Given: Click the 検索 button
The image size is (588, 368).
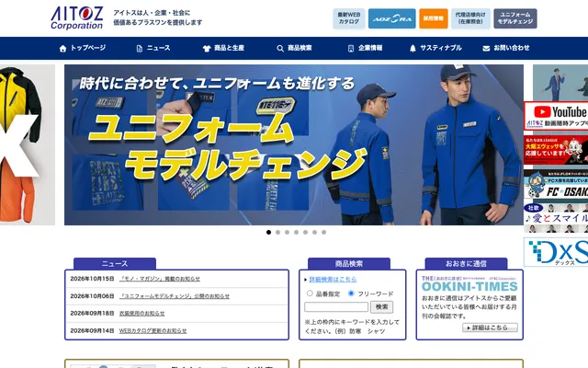Looking at the screenshot, I should pos(382,307).
